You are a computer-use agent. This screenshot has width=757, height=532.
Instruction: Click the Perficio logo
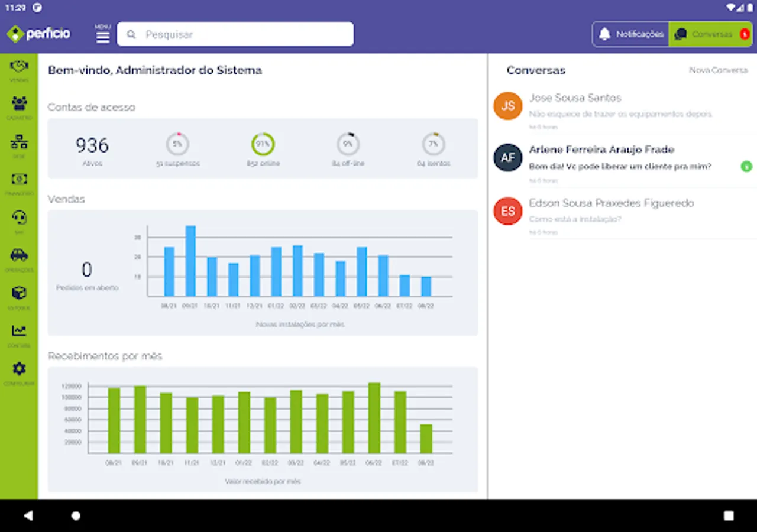(38, 34)
